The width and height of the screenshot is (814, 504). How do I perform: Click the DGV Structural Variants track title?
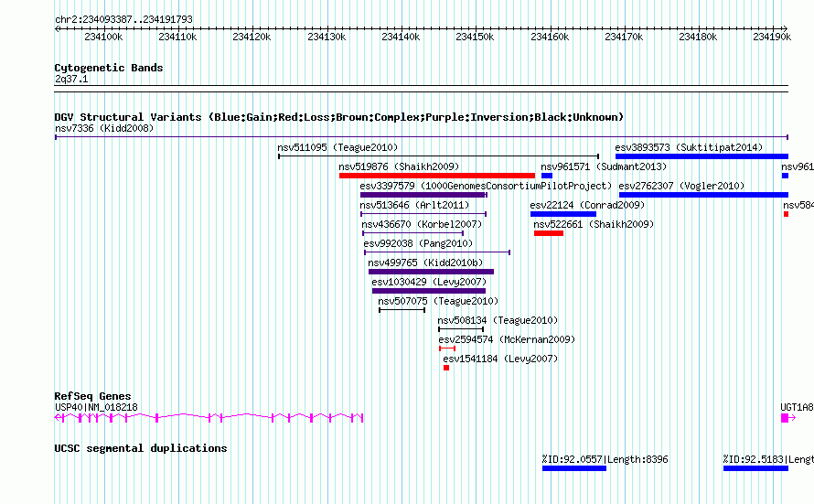click(339, 117)
